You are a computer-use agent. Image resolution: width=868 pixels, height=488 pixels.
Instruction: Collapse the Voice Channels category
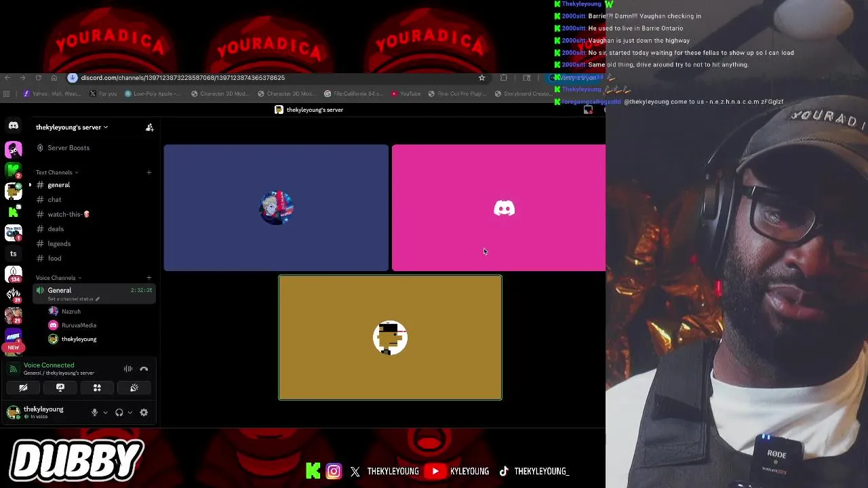pyautogui.click(x=58, y=278)
